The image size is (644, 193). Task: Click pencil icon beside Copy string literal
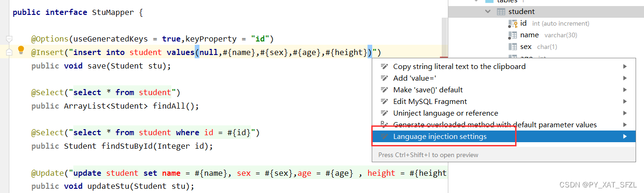pos(385,67)
